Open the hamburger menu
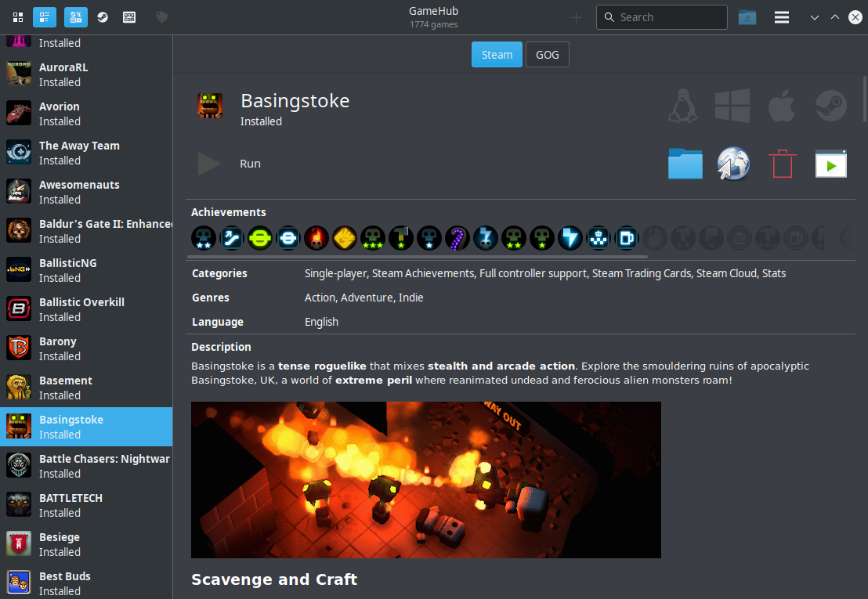Image resolution: width=868 pixels, height=599 pixels. tap(782, 17)
